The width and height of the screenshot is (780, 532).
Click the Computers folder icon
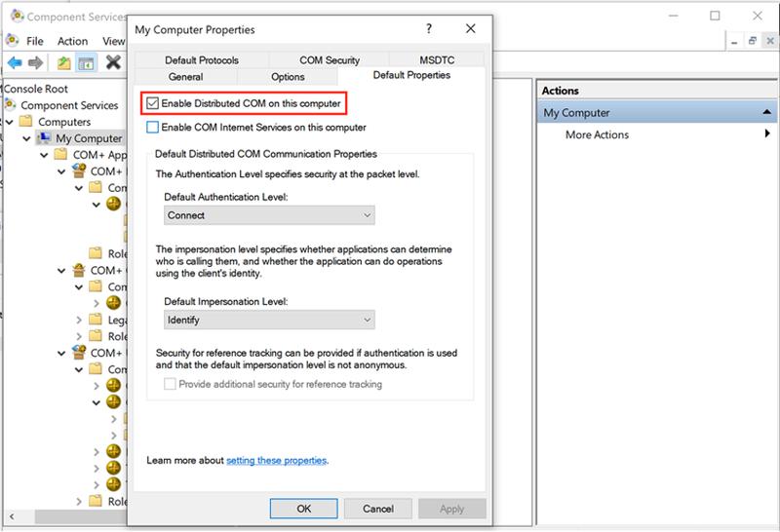click(26, 122)
